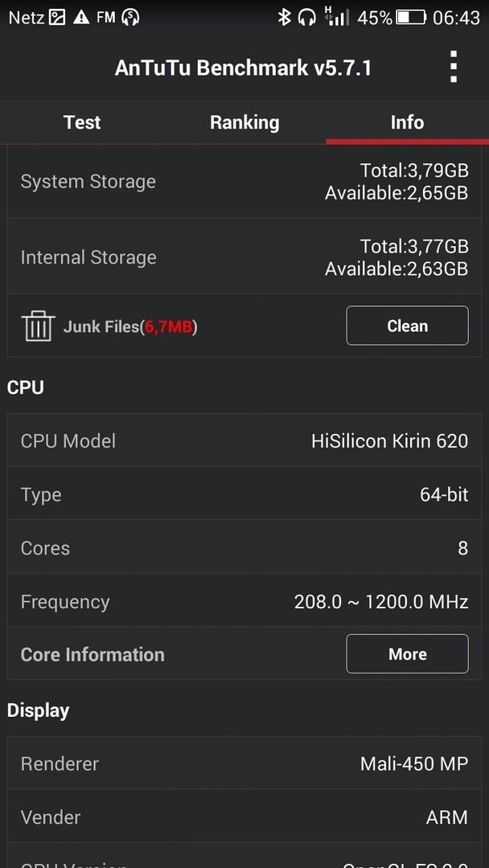Select the Frequency row
489x868 pixels.
[244, 601]
